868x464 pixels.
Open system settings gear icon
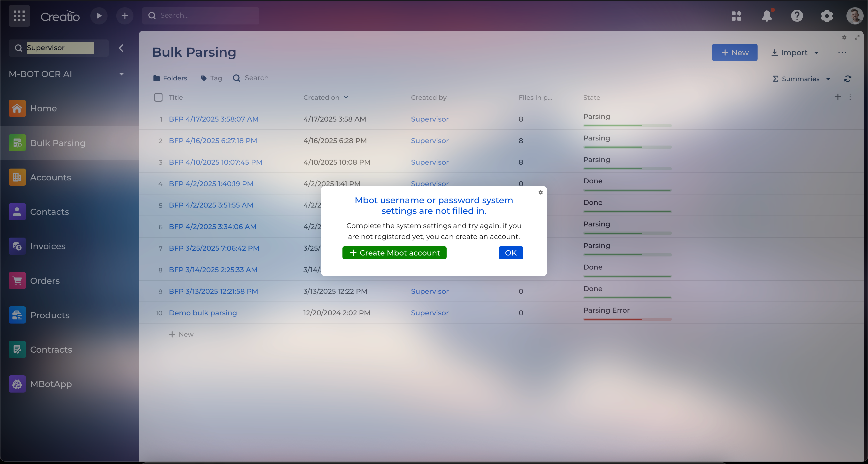(x=827, y=16)
